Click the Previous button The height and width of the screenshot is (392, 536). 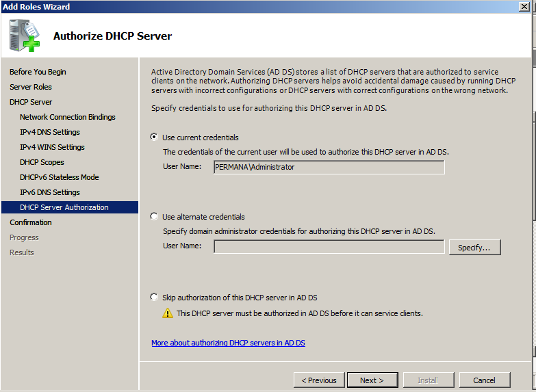click(x=319, y=380)
